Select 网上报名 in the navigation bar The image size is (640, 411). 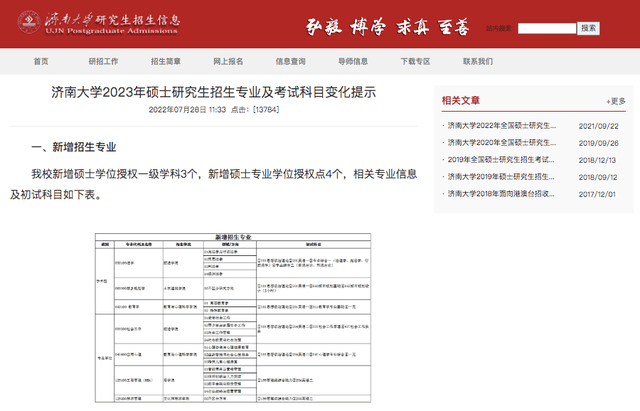[x=228, y=62]
